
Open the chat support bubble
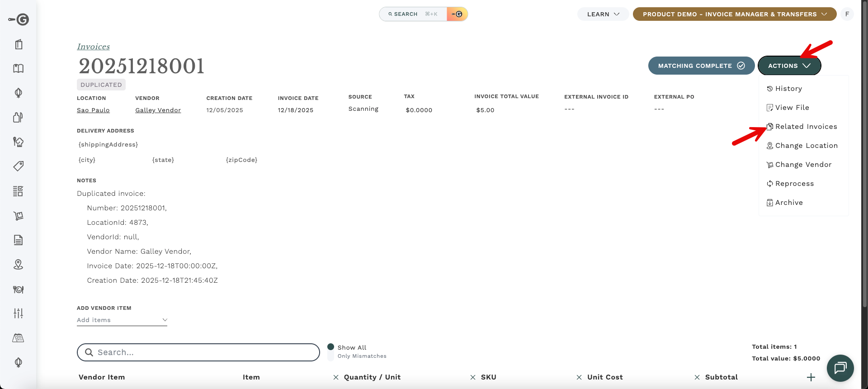point(840,368)
